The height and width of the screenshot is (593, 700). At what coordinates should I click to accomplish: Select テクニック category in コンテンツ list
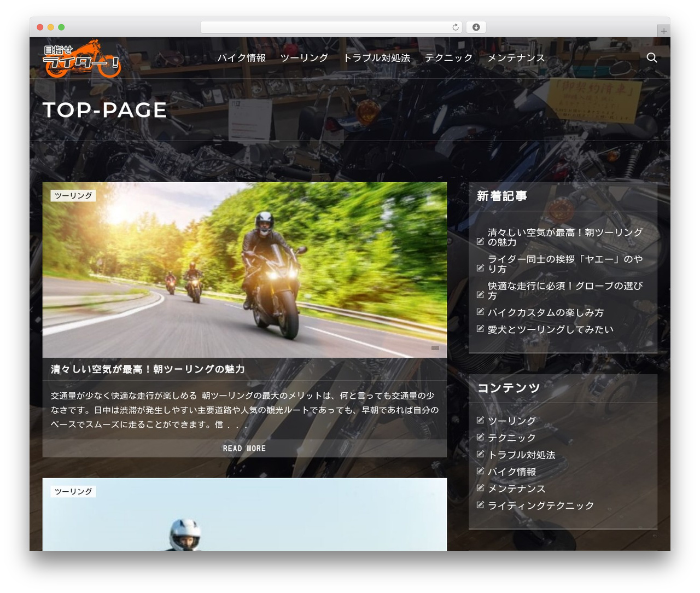[x=512, y=438]
